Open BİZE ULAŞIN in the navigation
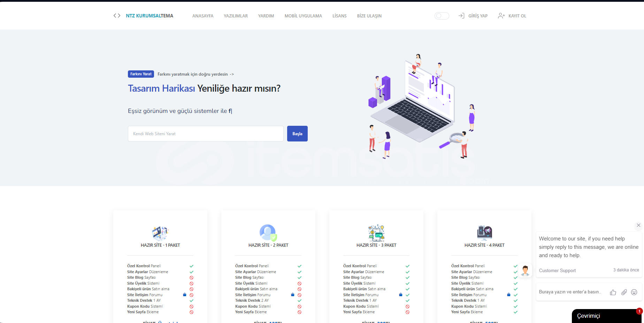 tap(369, 16)
